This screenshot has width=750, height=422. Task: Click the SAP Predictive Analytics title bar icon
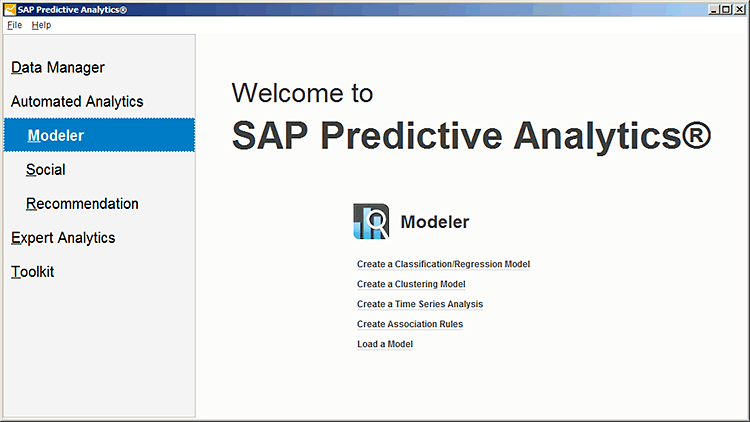(x=10, y=10)
